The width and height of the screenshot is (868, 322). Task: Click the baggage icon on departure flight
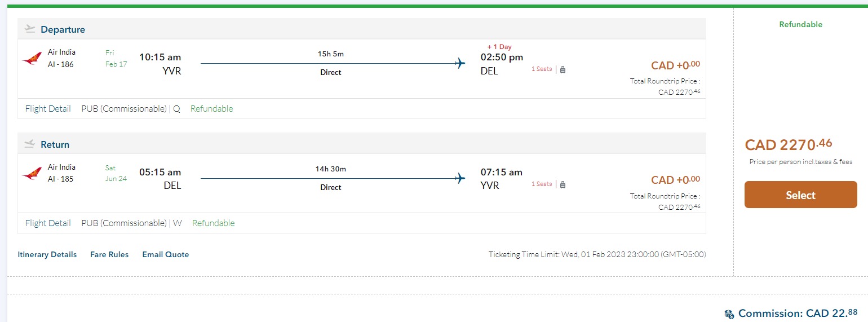tap(563, 69)
